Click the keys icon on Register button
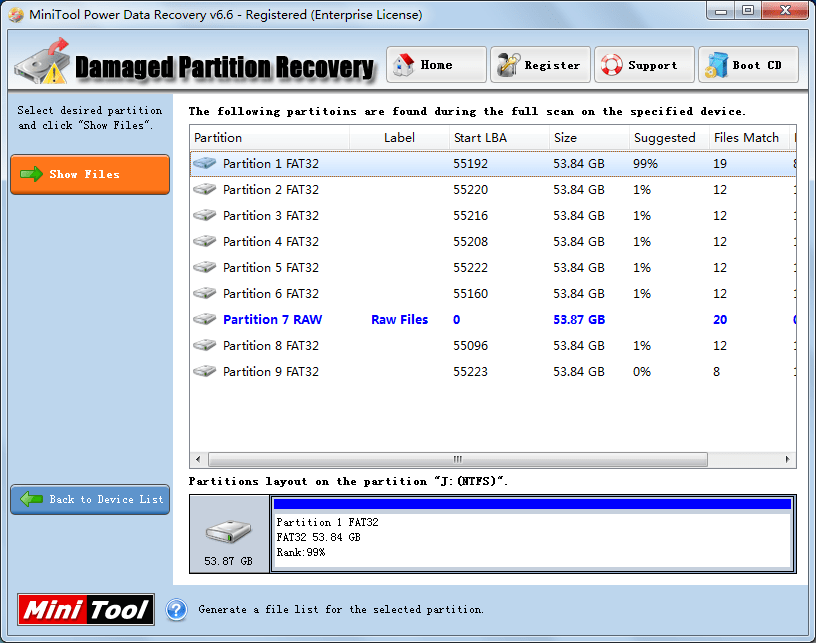 (508, 65)
